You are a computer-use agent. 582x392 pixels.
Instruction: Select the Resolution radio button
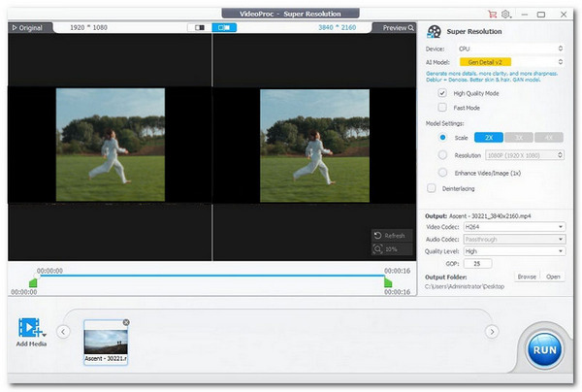coord(442,155)
